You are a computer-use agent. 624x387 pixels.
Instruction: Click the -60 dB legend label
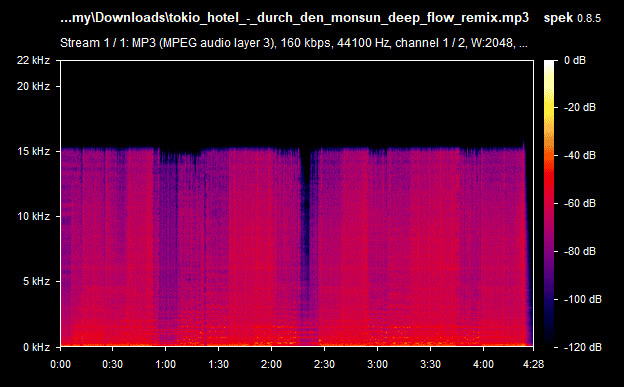(580, 204)
